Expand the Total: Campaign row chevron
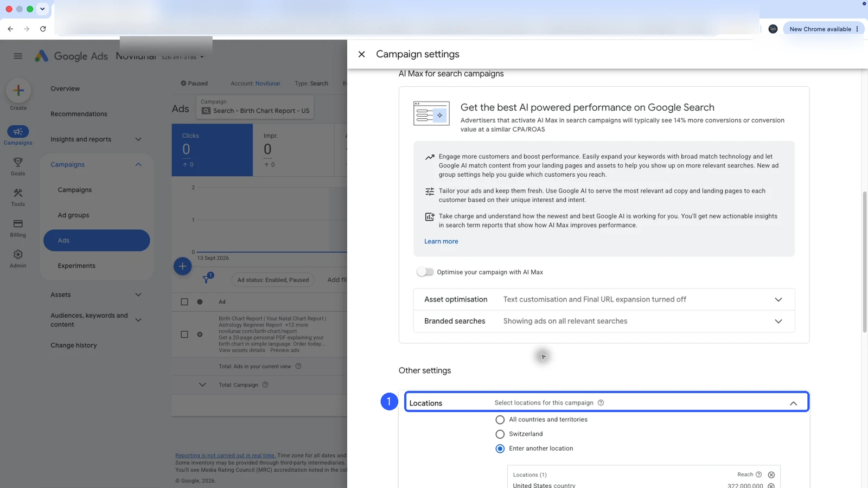 (202, 385)
